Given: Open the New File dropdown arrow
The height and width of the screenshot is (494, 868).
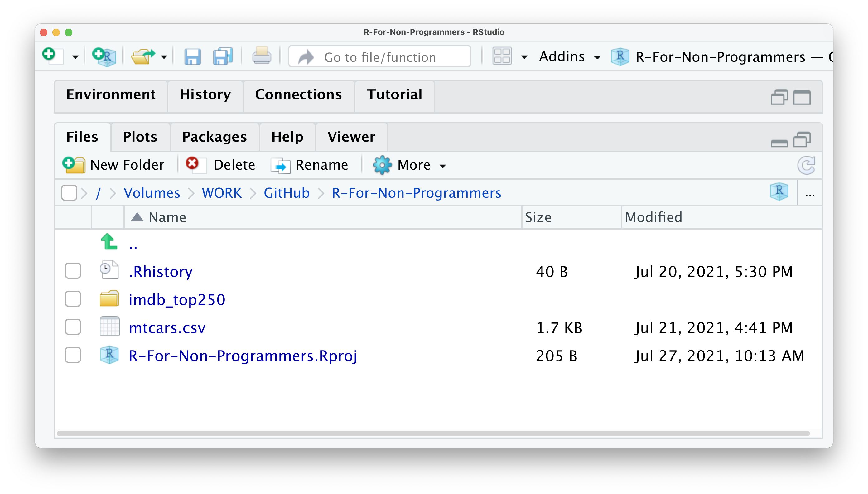Looking at the screenshot, I should [x=75, y=57].
